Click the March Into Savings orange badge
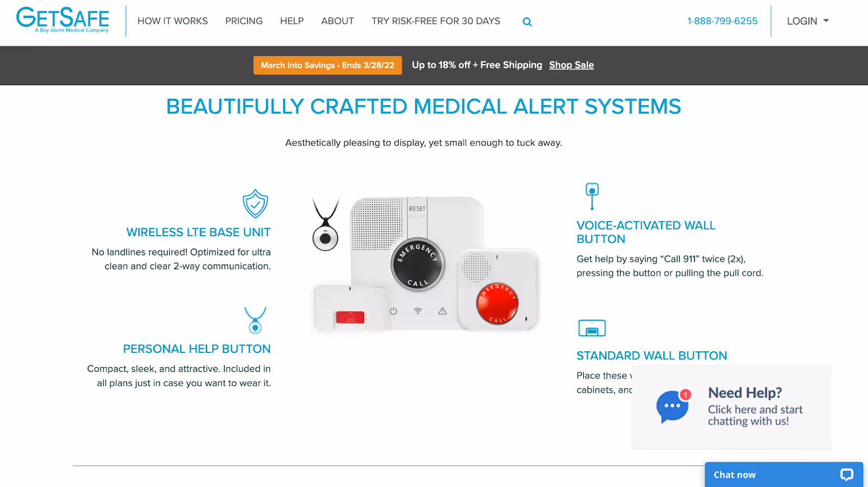Image resolution: width=868 pixels, height=487 pixels. [328, 65]
